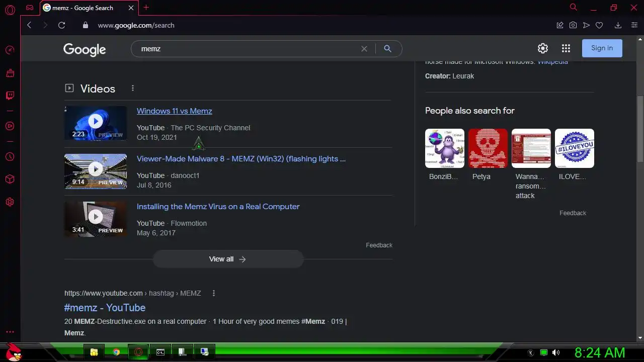Click the lock site security icon
644x362 pixels.
point(85,25)
